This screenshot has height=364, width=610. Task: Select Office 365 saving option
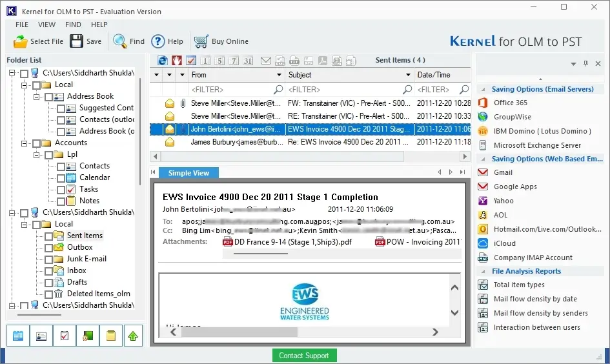click(511, 103)
